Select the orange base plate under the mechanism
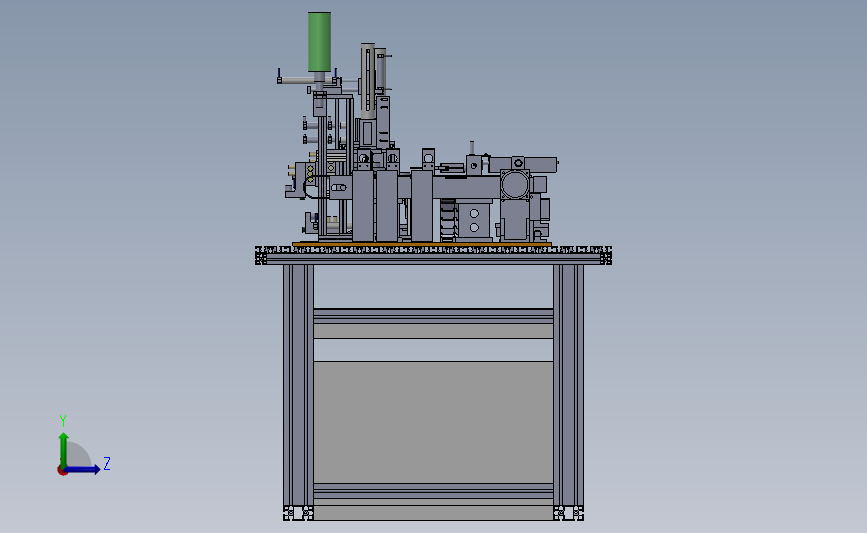867x533 pixels. [x=422, y=244]
